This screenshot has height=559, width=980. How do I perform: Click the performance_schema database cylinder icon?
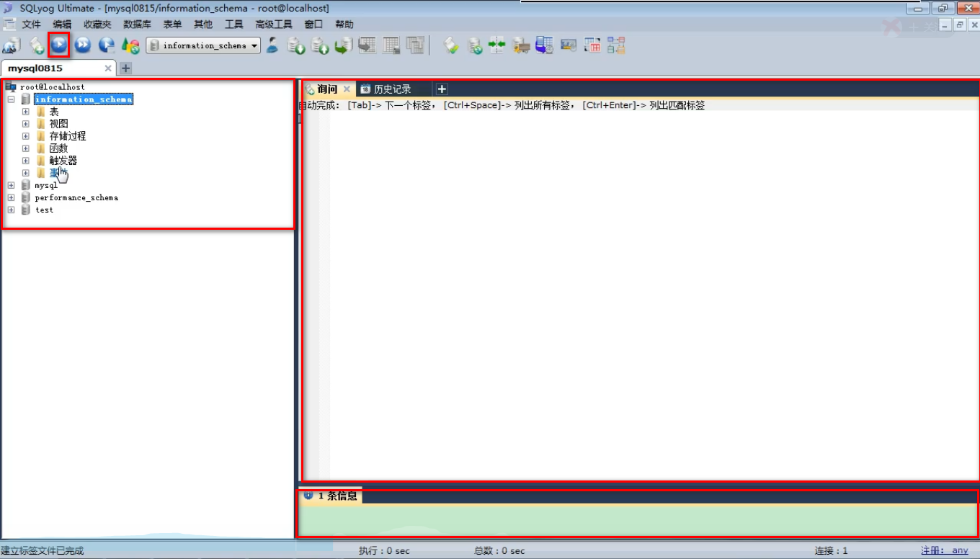(x=26, y=197)
